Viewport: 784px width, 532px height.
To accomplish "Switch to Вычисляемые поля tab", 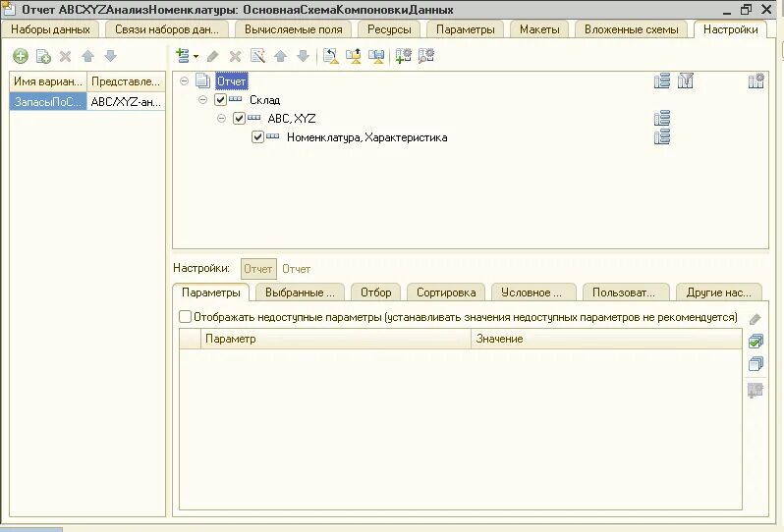I will click(x=293, y=29).
